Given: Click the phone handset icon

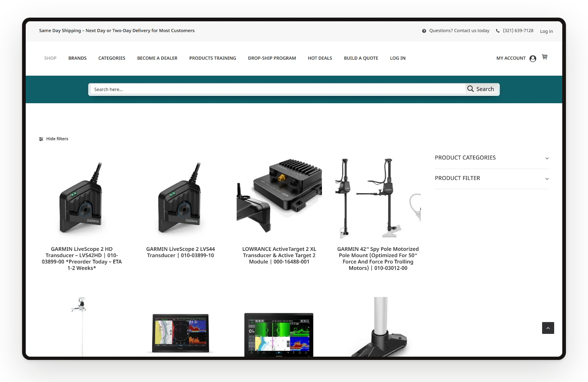Looking at the screenshot, I should pyautogui.click(x=498, y=31).
